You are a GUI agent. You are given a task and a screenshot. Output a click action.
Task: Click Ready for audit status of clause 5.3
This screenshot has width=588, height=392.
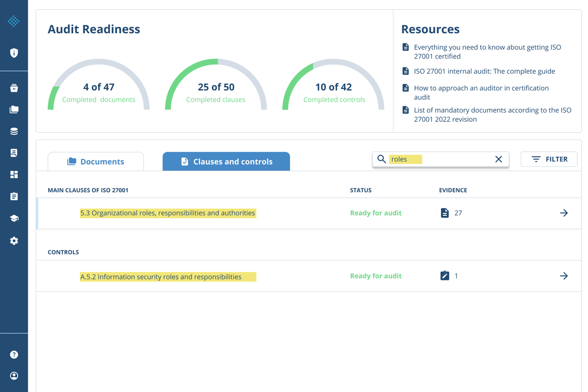pyautogui.click(x=376, y=213)
